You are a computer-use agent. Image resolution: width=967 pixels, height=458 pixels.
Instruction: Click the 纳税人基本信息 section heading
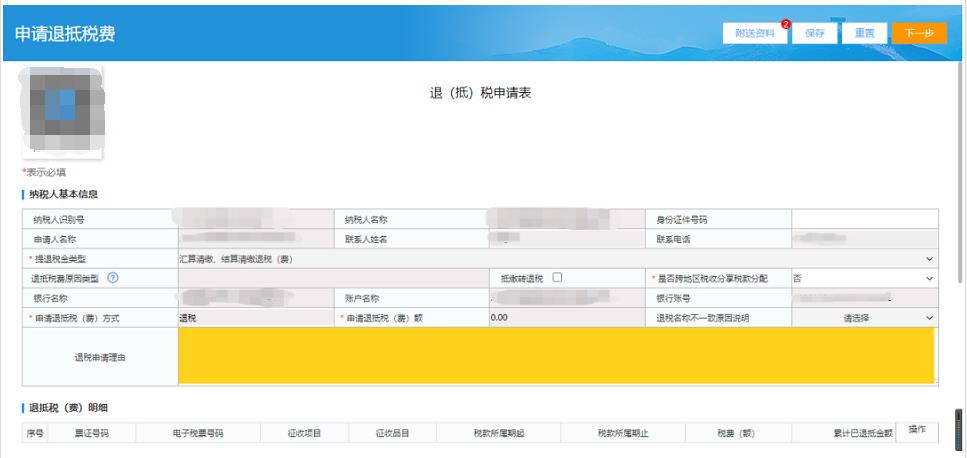[x=64, y=195]
